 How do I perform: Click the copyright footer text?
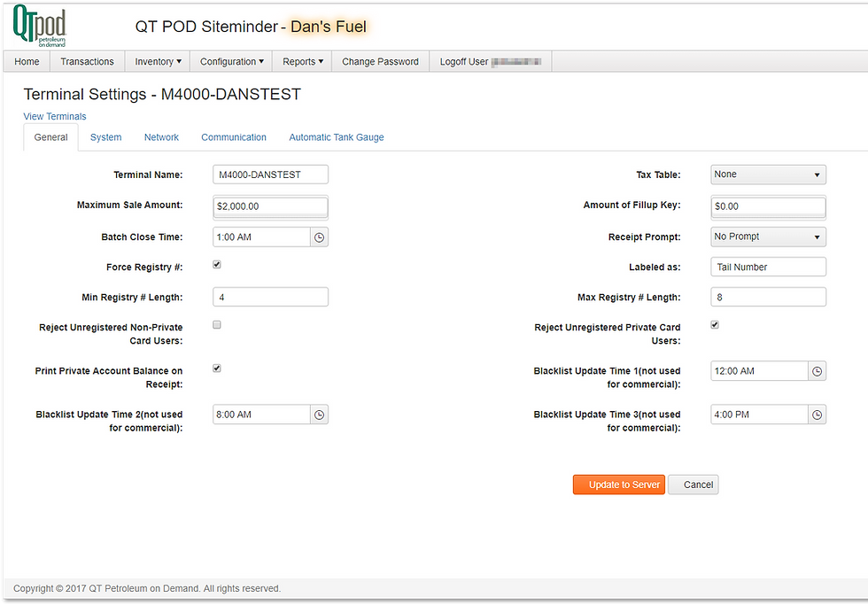[147, 588]
